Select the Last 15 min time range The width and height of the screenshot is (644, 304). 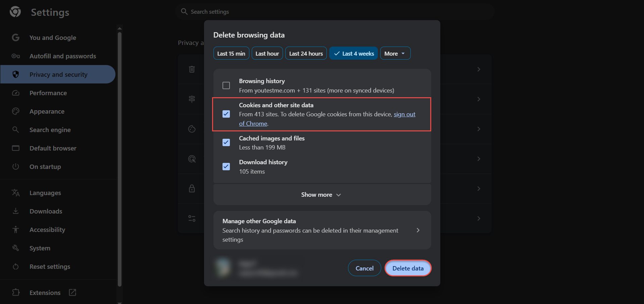[231, 54]
